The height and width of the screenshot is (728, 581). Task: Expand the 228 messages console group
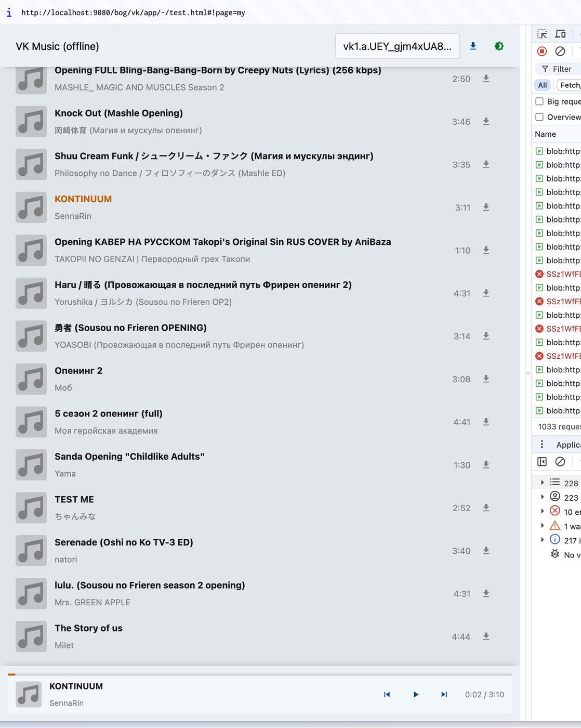(x=543, y=483)
